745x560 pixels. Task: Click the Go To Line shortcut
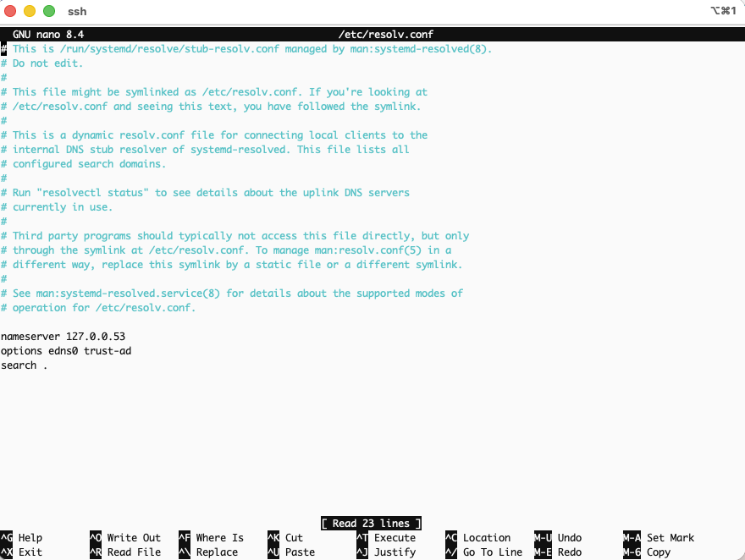point(484,552)
